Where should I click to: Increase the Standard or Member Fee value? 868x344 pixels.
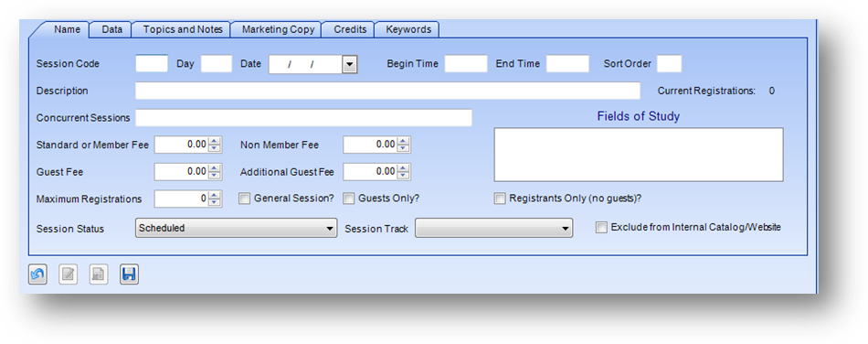[215, 141]
